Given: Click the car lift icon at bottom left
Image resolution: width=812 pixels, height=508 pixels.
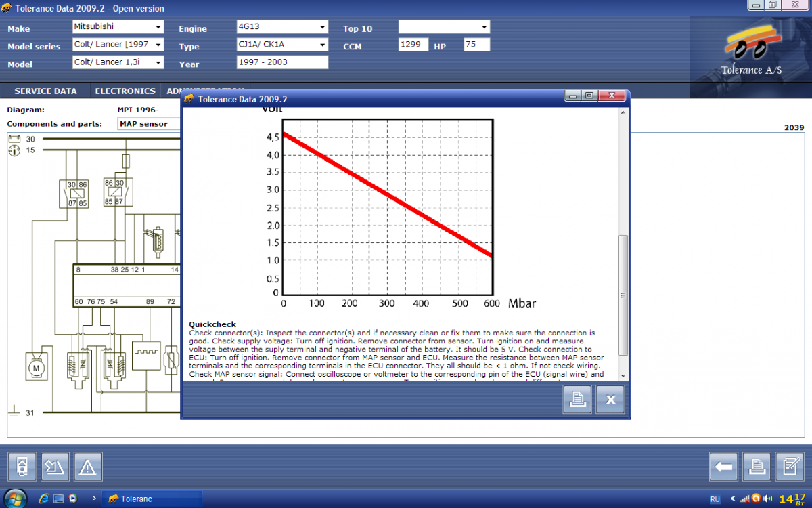Looking at the screenshot, I should click(55, 467).
